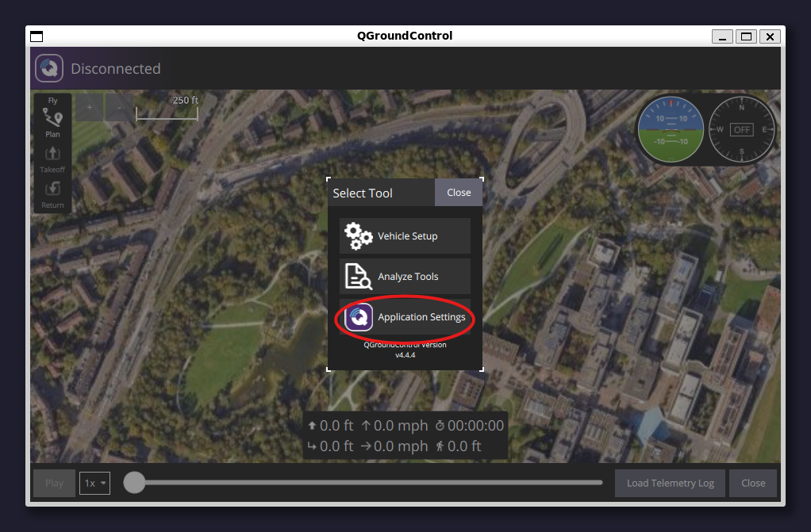
Task: Expand the 1x playback speed dropdown
Action: (94, 483)
